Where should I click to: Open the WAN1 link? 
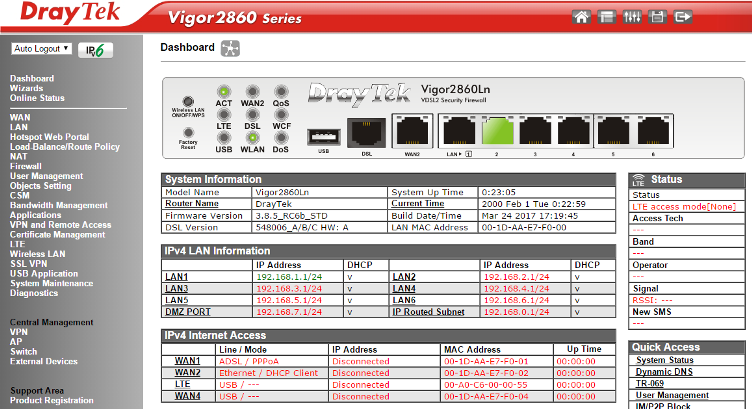pos(188,361)
